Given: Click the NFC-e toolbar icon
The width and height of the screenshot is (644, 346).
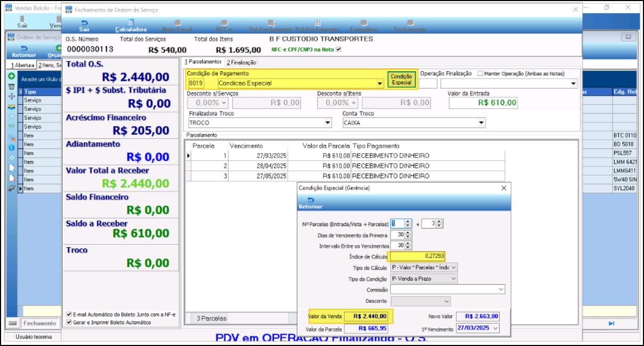Looking at the screenshot, I should 224,26.
